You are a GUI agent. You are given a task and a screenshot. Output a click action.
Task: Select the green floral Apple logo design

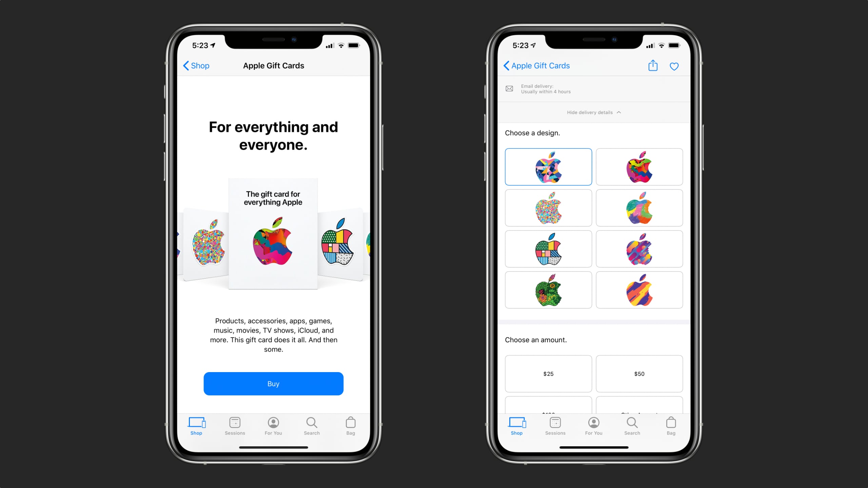tap(549, 290)
